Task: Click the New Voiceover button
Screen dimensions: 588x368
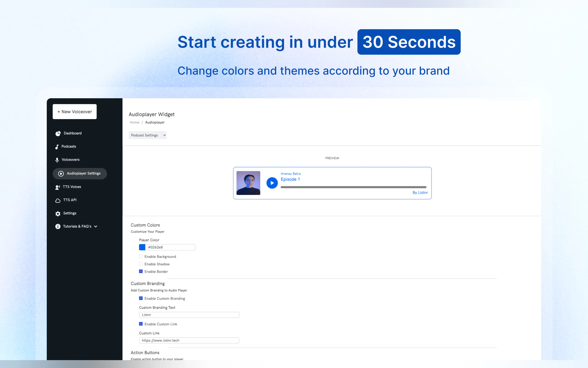Action: (x=75, y=111)
